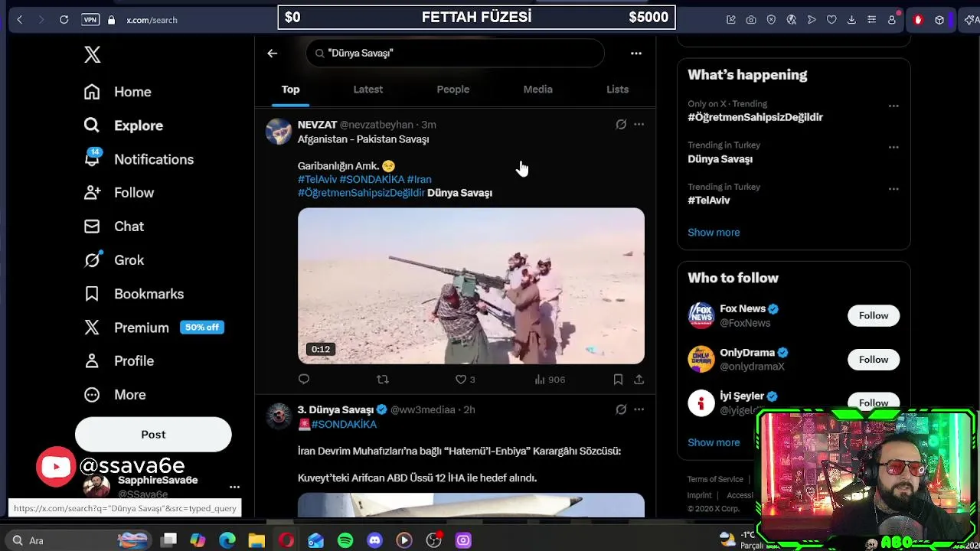
Task: Open #SONDAKİKA hashtag in NEVZAT post
Action: (x=371, y=179)
